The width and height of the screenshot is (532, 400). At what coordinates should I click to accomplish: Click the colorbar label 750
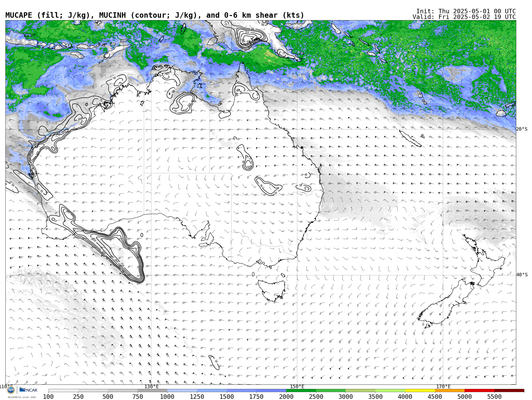[137, 397]
